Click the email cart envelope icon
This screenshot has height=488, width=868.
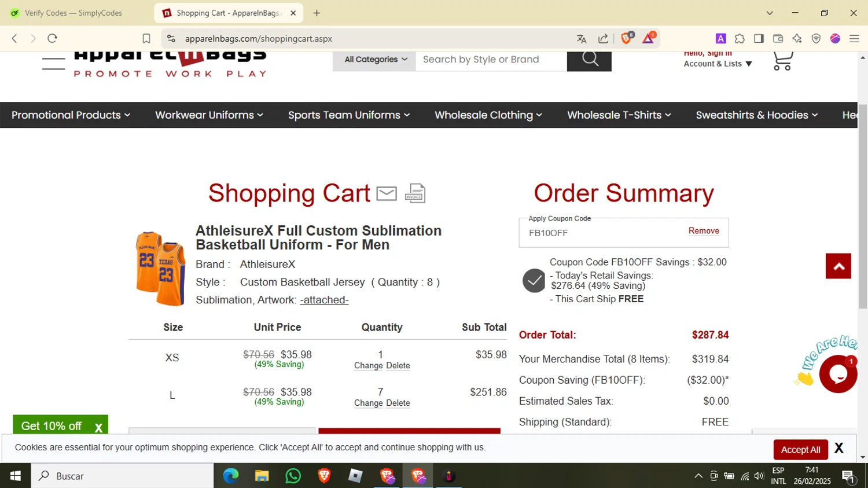pos(387,193)
